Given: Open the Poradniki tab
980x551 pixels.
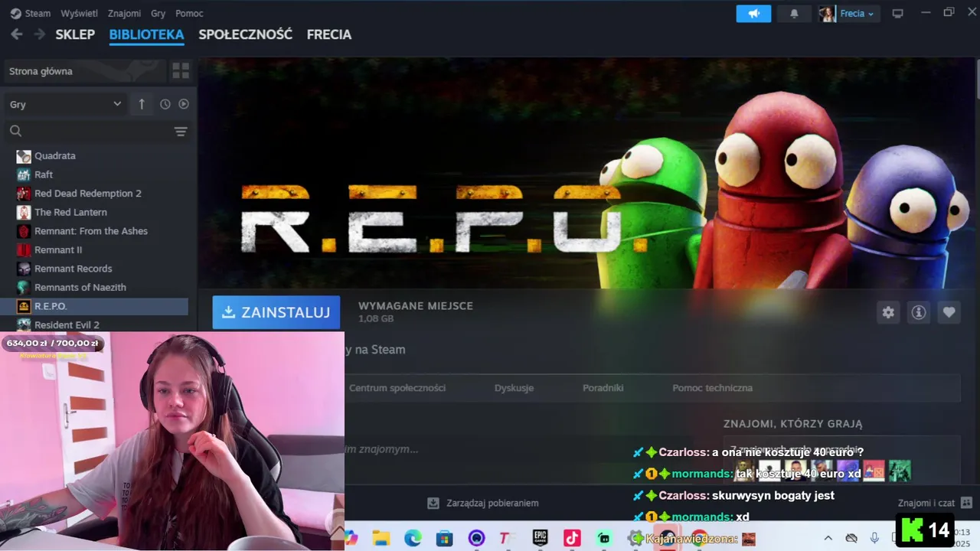Looking at the screenshot, I should pyautogui.click(x=603, y=388).
